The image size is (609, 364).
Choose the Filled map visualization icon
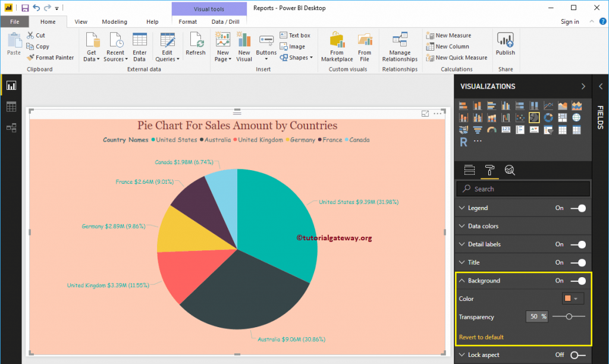463,130
